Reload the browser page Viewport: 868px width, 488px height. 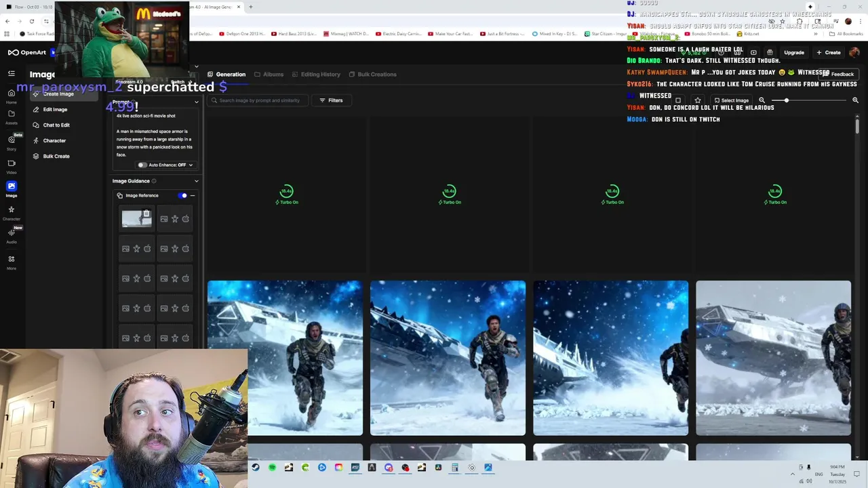pos(31,21)
